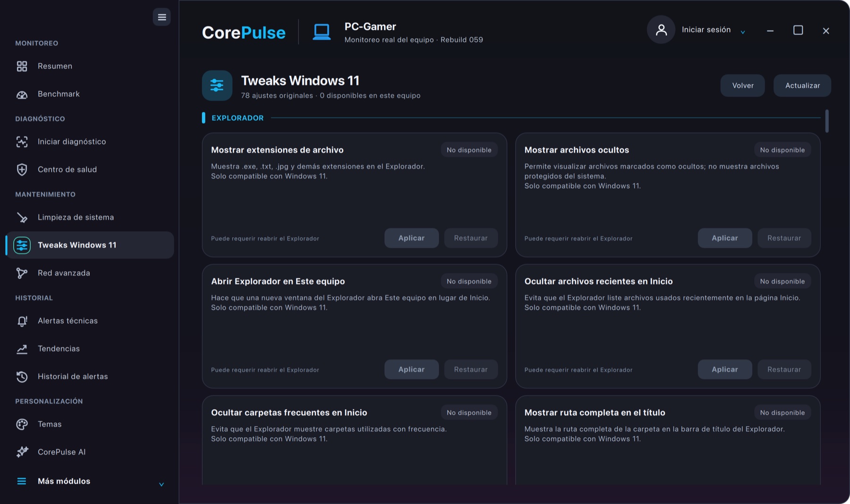Click the Tweaks Windows 11 sliders header icon
Viewport: 850px width, 504px height.
pyautogui.click(x=217, y=85)
